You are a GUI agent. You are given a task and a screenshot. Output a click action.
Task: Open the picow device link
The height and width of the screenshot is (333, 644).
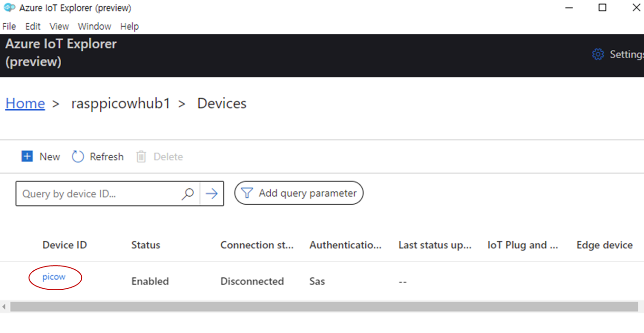54,277
